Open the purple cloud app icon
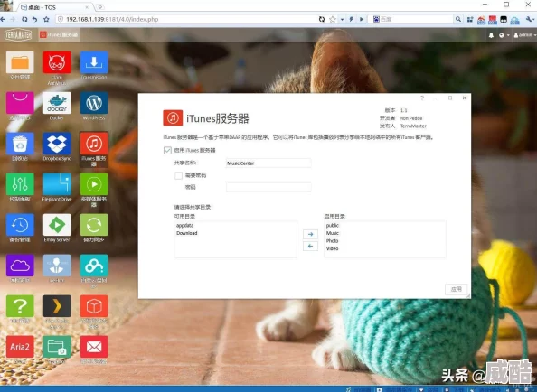 click(20, 265)
